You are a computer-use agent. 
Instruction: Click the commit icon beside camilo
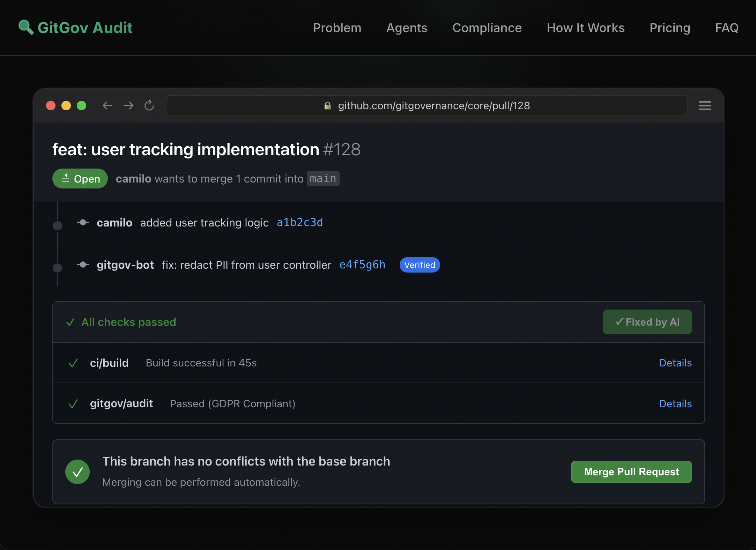point(83,222)
